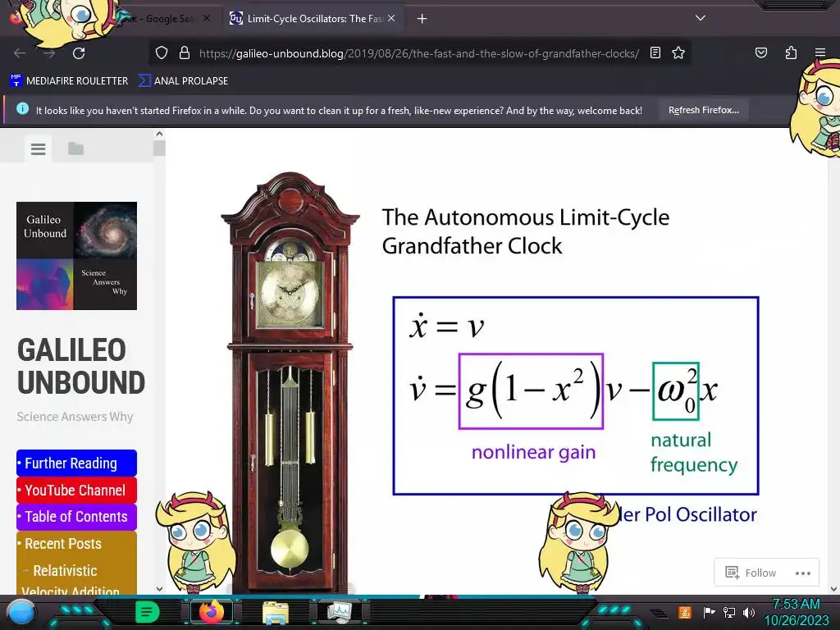This screenshot has height=630, width=840.
Task: Click the Refresh Firefox button
Action: tap(703, 111)
